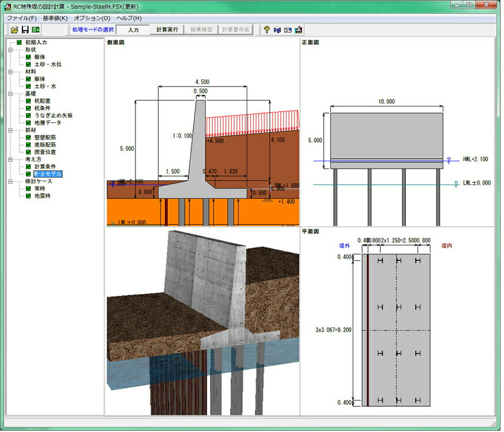Select the 地震時 tree item
Screen dimensions: 504x432
pos(42,196)
